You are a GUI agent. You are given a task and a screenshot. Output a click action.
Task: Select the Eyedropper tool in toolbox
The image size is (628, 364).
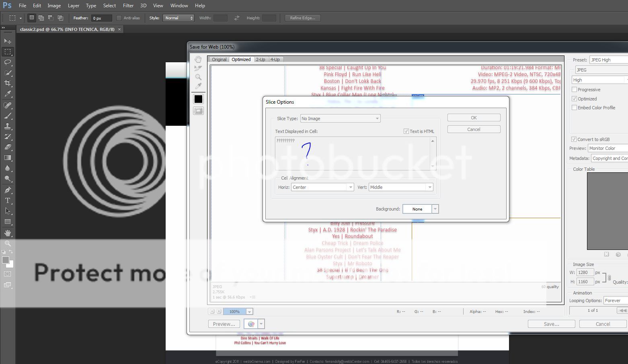click(8, 94)
